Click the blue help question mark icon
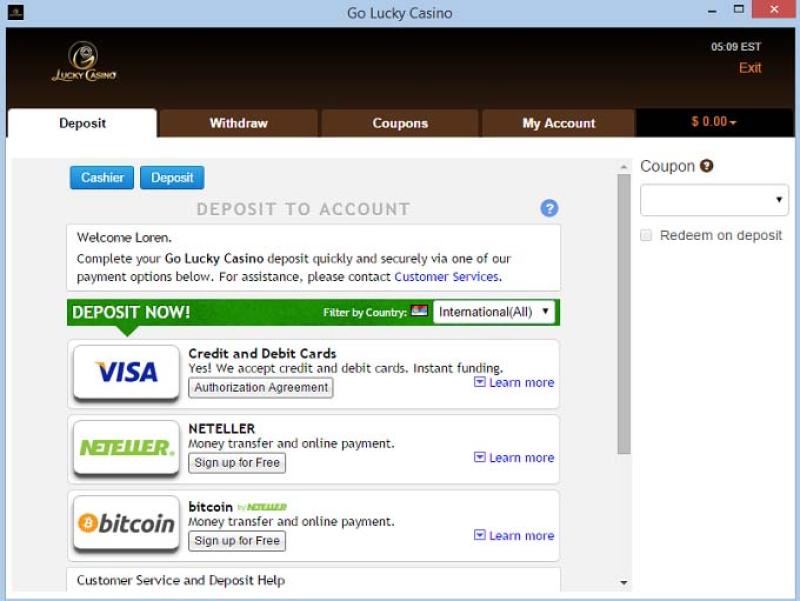Screen dimensions: 800x601 click(x=549, y=208)
